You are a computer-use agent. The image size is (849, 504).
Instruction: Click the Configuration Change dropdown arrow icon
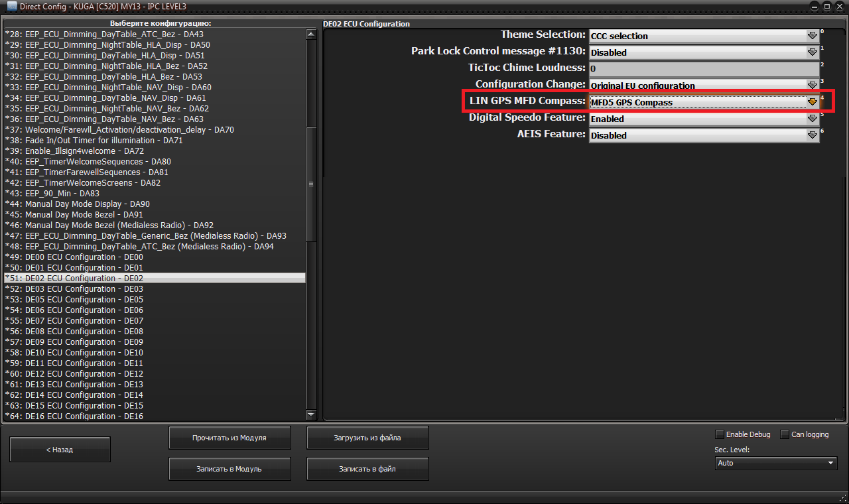(x=812, y=85)
